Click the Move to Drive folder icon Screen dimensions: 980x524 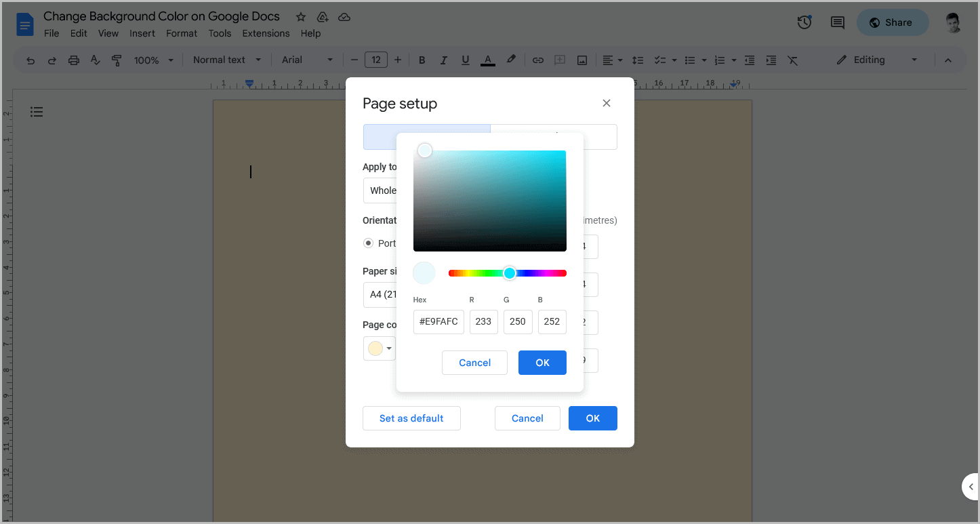tap(323, 17)
